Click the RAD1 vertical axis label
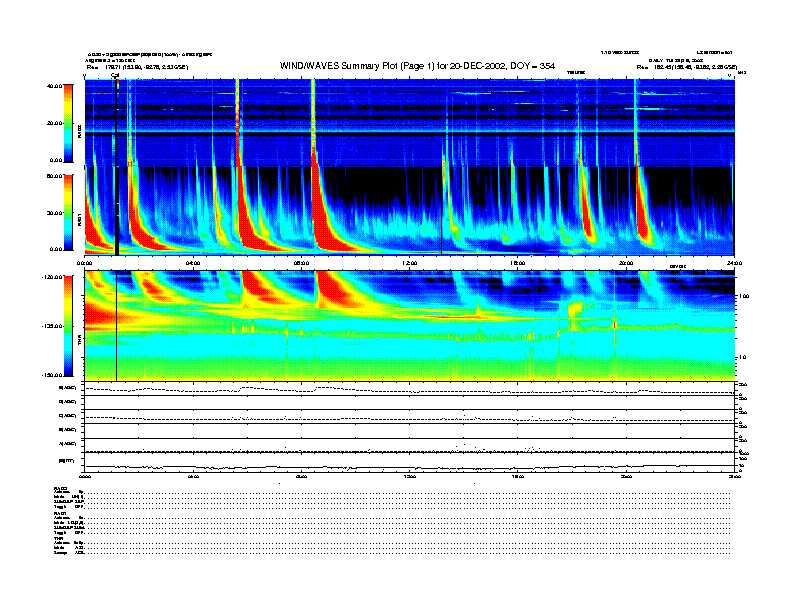Viewport: 792px width, 612px height. tap(79, 219)
